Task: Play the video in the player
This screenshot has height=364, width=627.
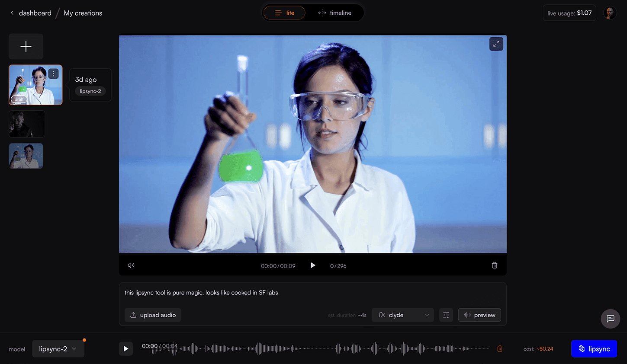Action: click(313, 265)
